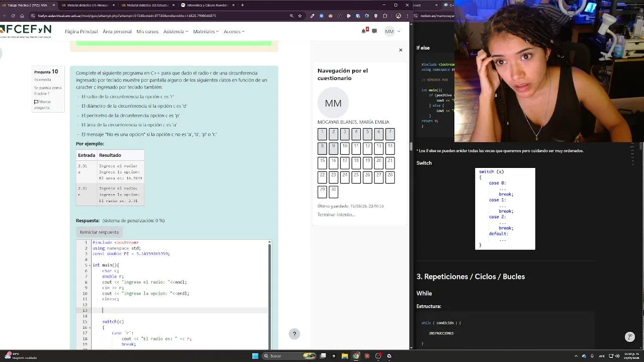Go to question 22 in quiz navigation
644x362 pixels.
[x=322, y=177]
